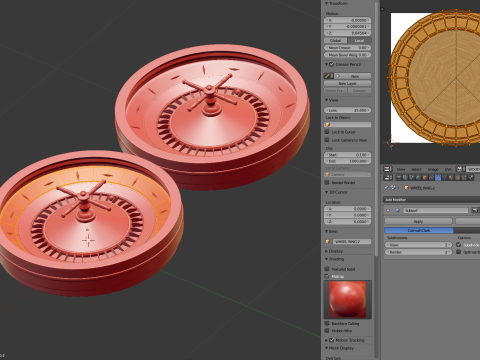Collapse the Grease Pencil panel triangle
The image size is (480, 360).
pos(327,64)
